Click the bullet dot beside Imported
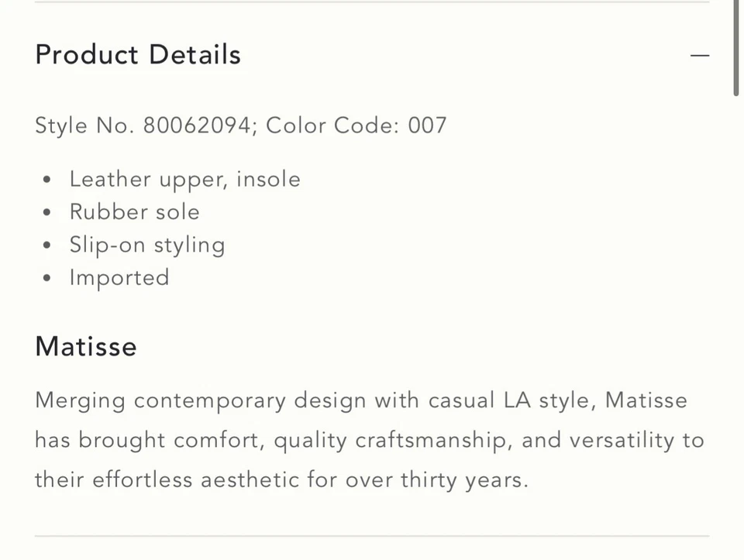This screenshot has width=744, height=560. point(48,278)
